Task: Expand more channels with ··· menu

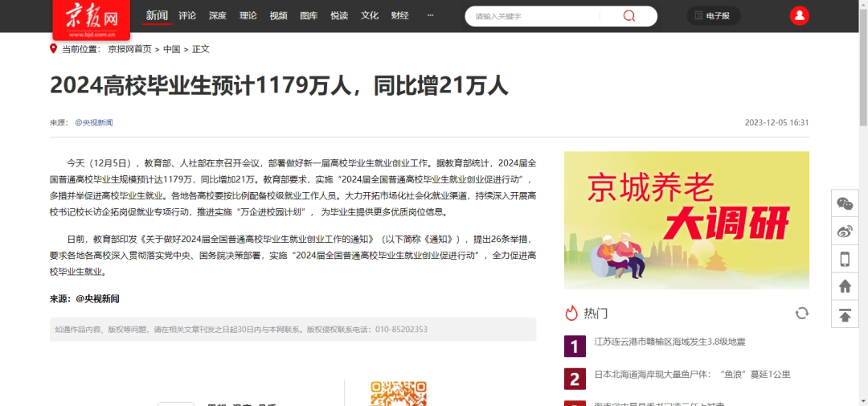Action: tap(430, 15)
